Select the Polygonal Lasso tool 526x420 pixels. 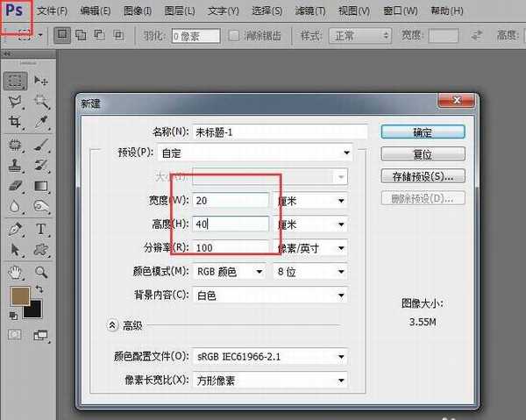pos(15,102)
